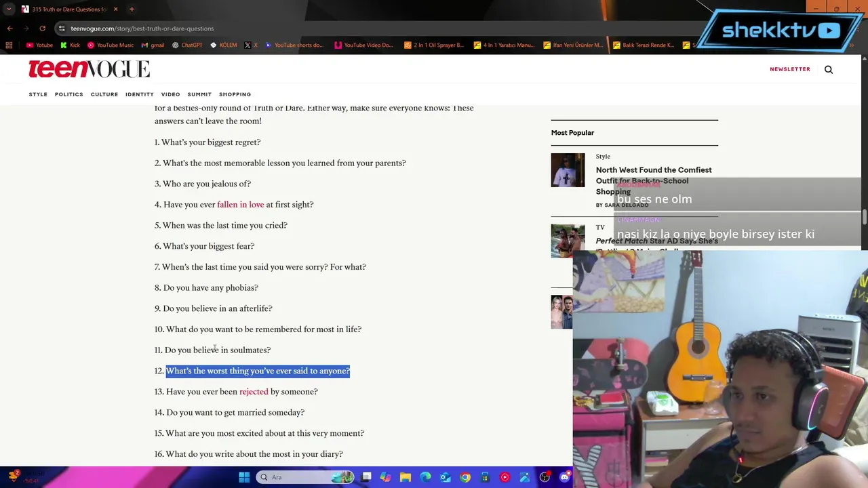
Task: Open File Explorer from the taskbar
Action: 406,477
